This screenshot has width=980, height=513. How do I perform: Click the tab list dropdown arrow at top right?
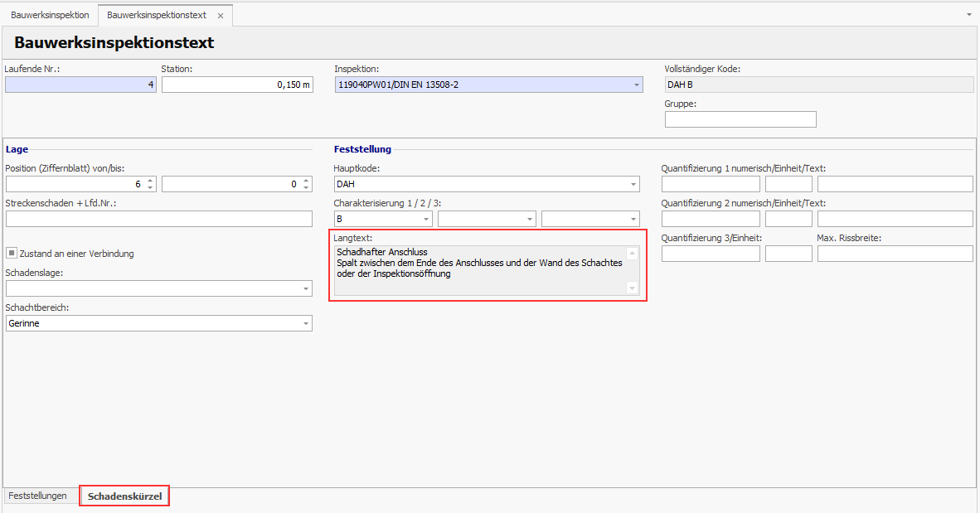[x=969, y=15]
